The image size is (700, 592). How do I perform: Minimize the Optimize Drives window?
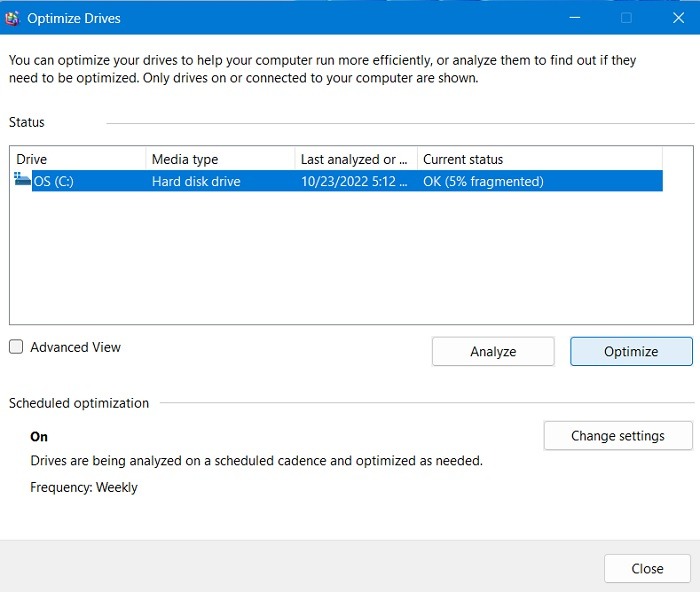(x=575, y=18)
